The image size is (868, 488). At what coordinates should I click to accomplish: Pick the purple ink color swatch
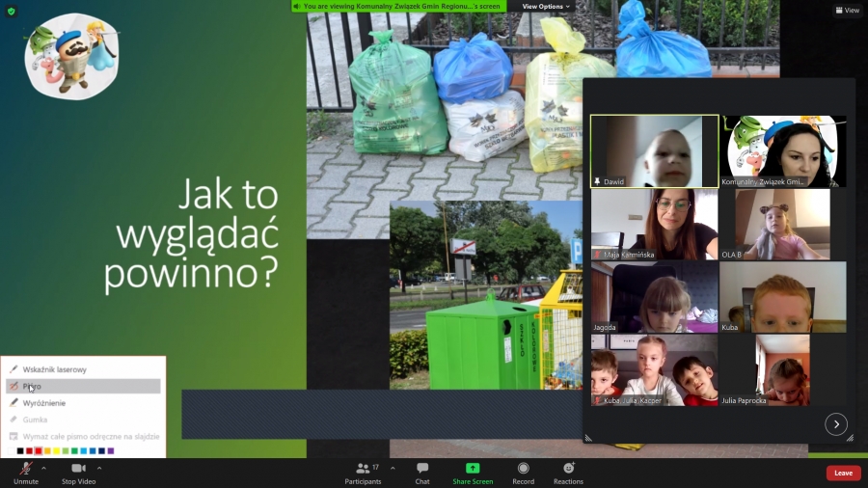pos(111,451)
